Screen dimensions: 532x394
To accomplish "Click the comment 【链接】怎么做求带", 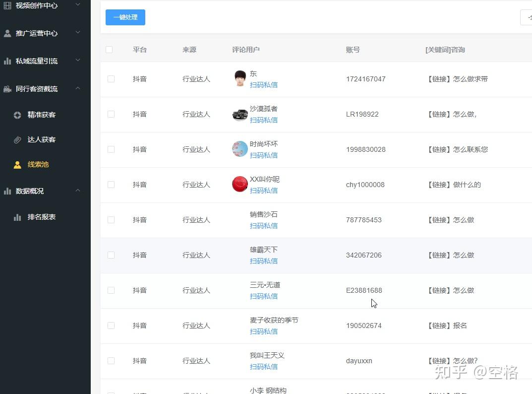I will (457, 79).
